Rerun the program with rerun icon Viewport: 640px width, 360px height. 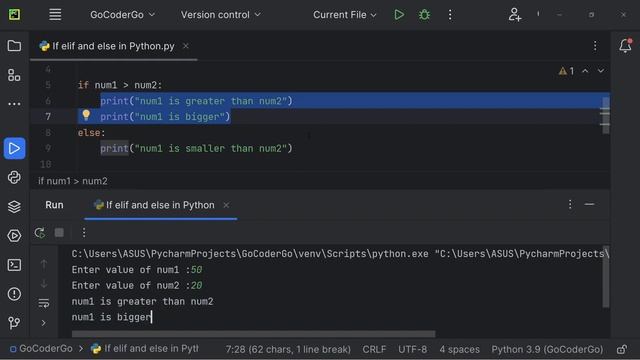tap(40, 233)
